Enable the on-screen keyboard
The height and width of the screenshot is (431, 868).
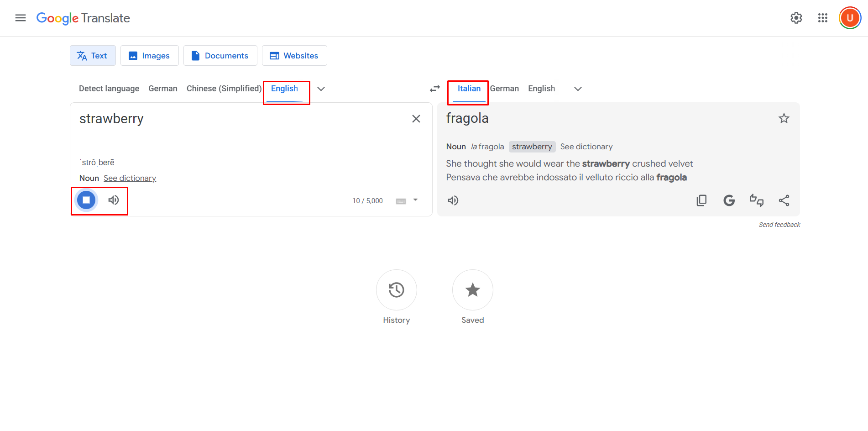(400, 200)
